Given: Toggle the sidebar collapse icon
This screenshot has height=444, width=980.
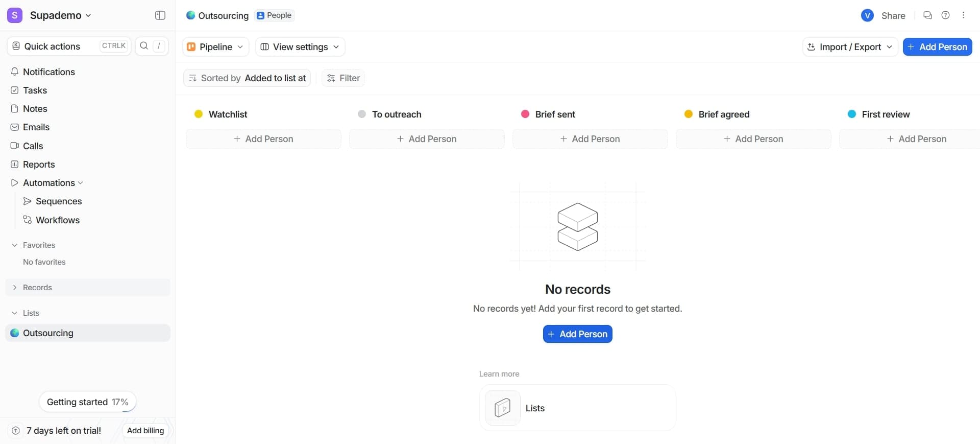Looking at the screenshot, I should pos(160,15).
